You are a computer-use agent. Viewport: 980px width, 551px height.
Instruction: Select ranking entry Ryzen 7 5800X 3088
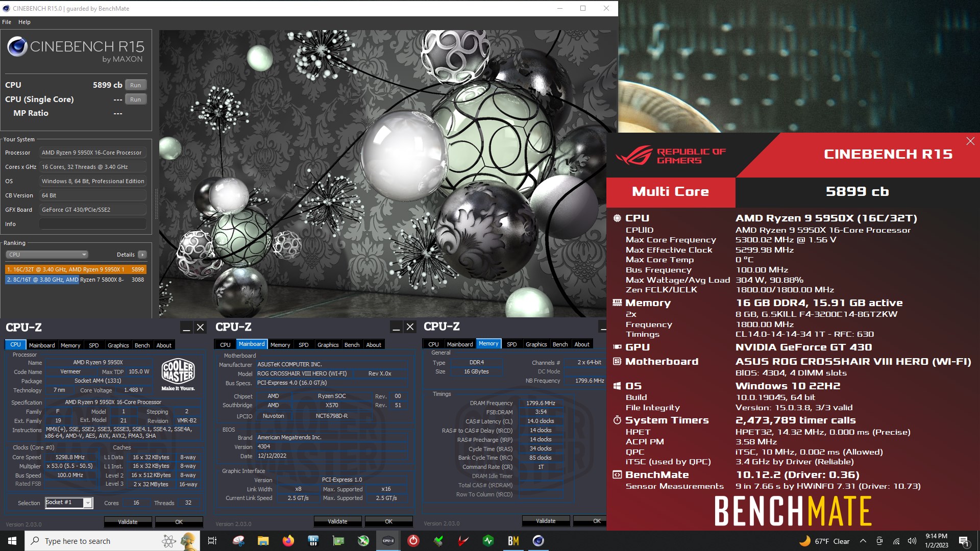76,280
